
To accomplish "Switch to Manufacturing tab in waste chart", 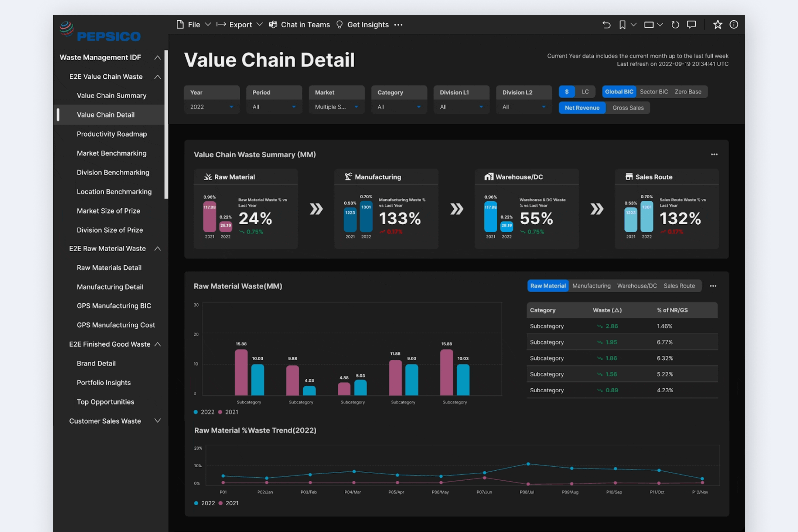I will [x=591, y=286].
